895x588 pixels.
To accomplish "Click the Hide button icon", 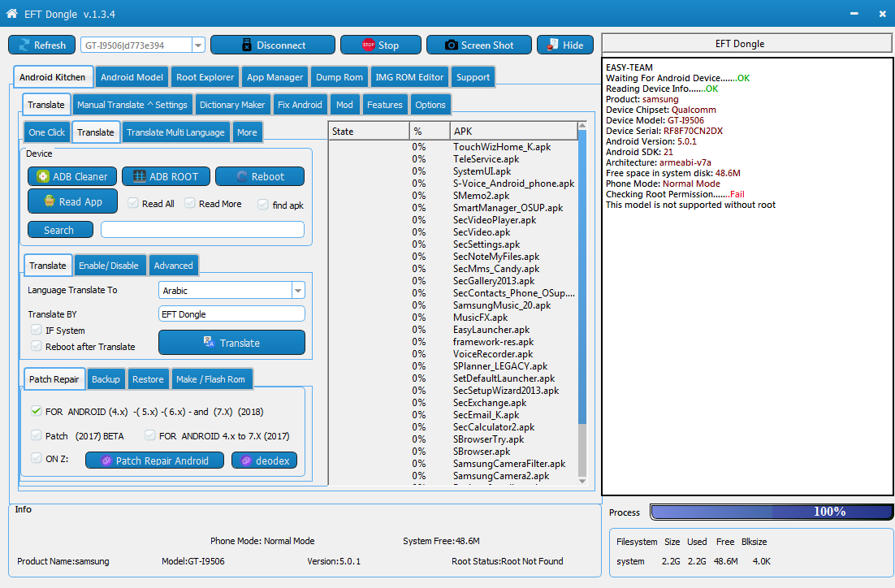I will (x=552, y=45).
